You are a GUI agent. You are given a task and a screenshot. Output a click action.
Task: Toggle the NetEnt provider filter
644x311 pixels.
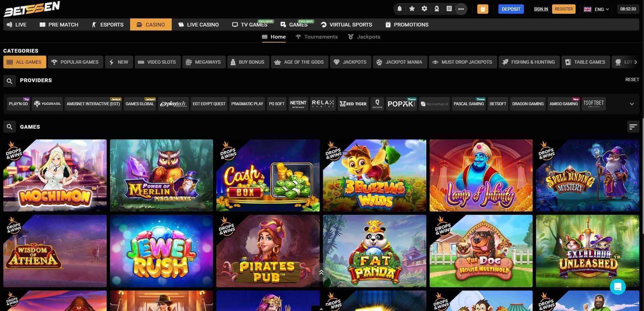pos(298,104)
